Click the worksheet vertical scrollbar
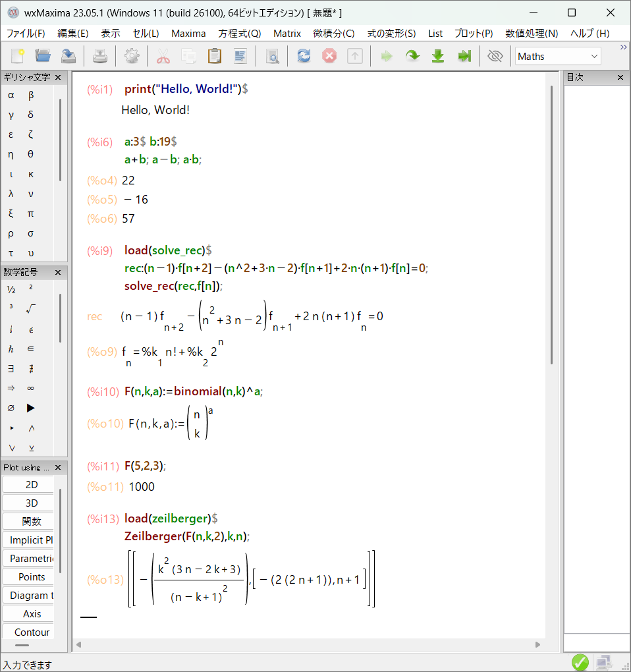This screenshot has height=672, width=631. pos(551,225)
